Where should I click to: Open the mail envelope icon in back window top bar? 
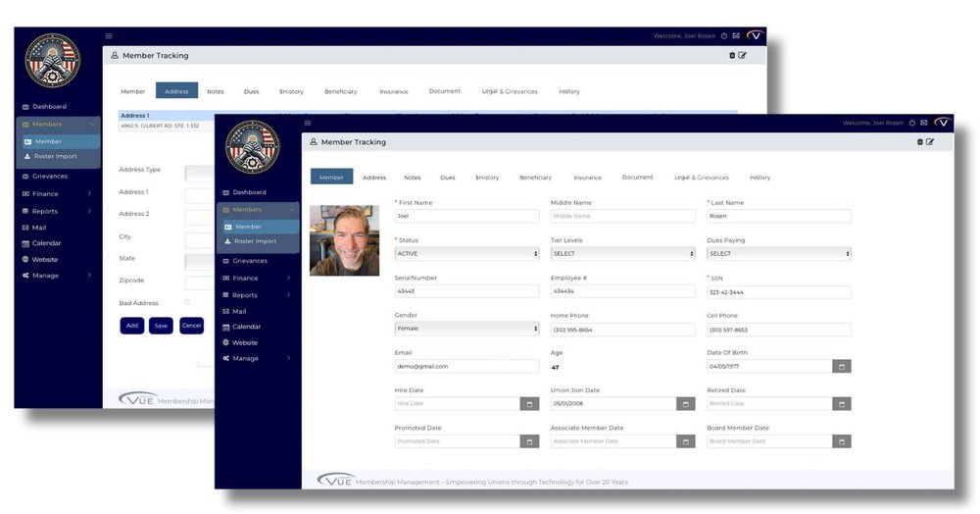point(736,36)
